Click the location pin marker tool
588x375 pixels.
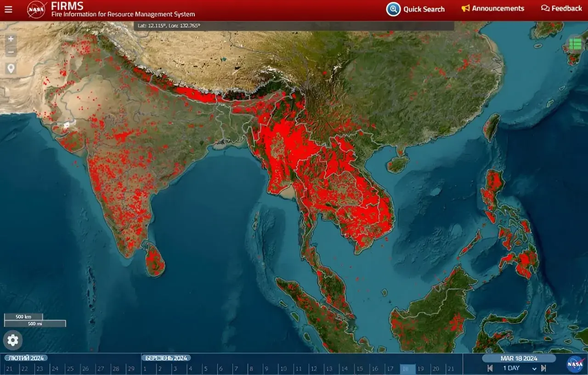pos(11,68)
